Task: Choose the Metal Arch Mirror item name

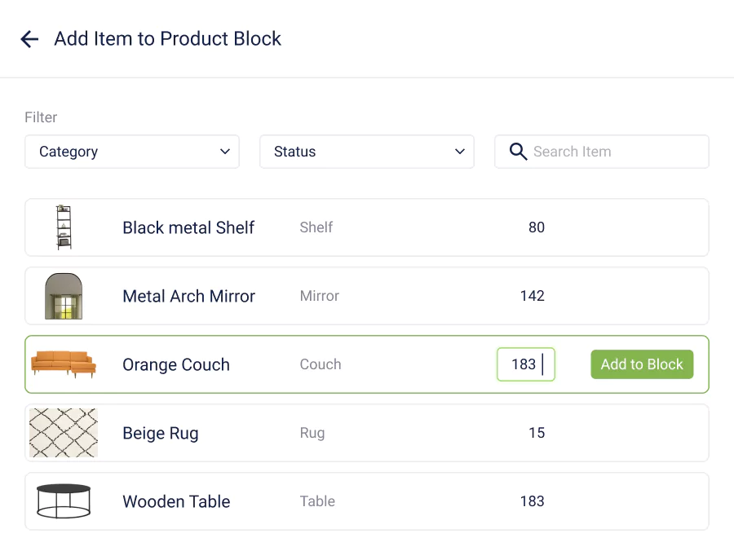Action: pyautogui.click(x=188, y=296)
